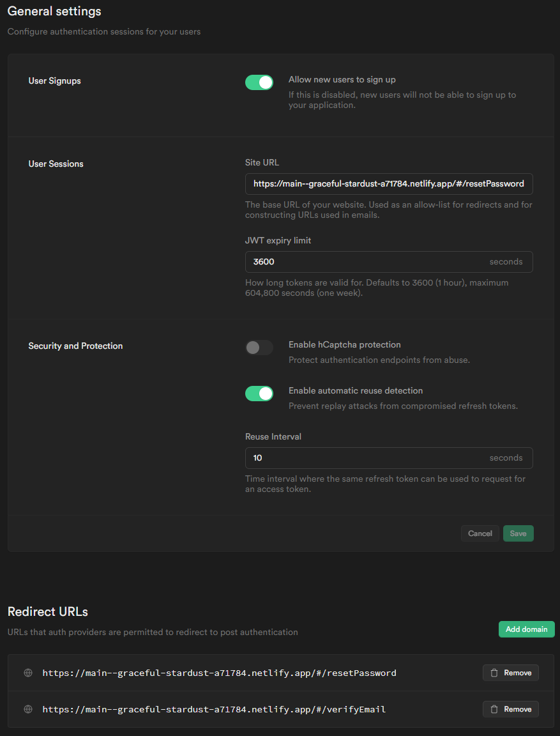Turn off the Allow new users to sign up switch

(x=259, y=82)
